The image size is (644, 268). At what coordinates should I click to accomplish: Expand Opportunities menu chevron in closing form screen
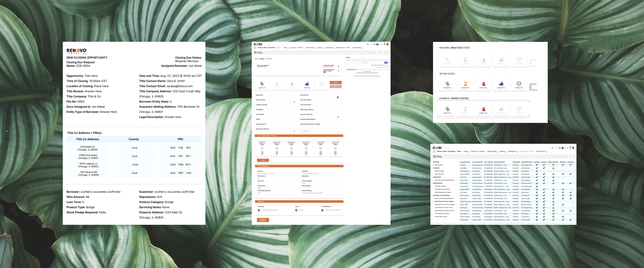pos(315,48)
